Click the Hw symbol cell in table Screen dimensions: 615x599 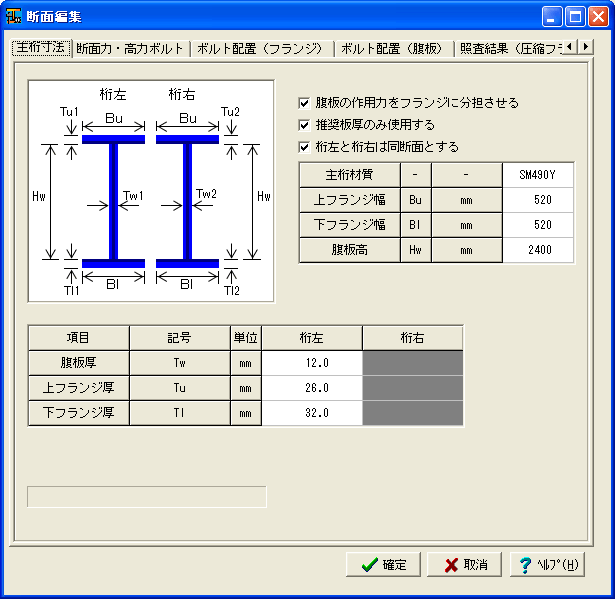tap(415, 250)
